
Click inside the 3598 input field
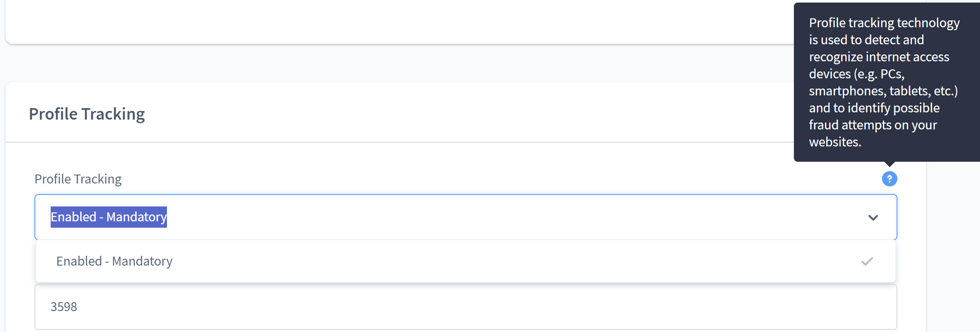click(x=256, y=306)
